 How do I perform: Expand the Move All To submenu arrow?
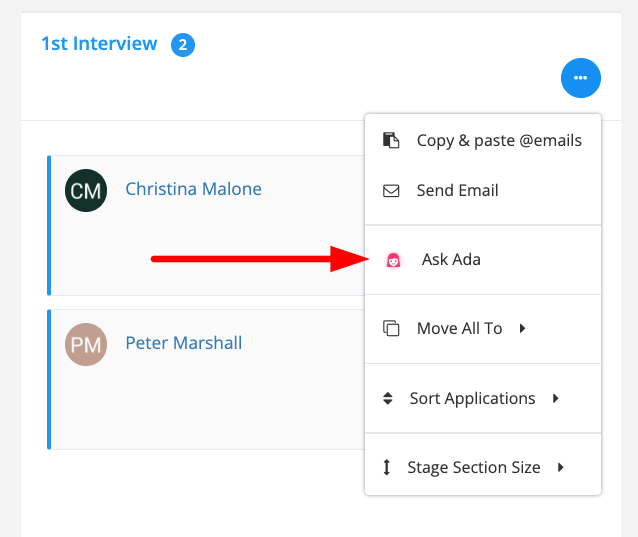pyautogui.click(x=523, y=328)
